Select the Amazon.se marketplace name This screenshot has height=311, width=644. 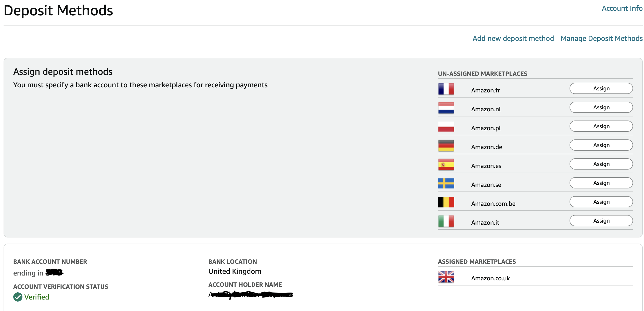pos(486,185)
